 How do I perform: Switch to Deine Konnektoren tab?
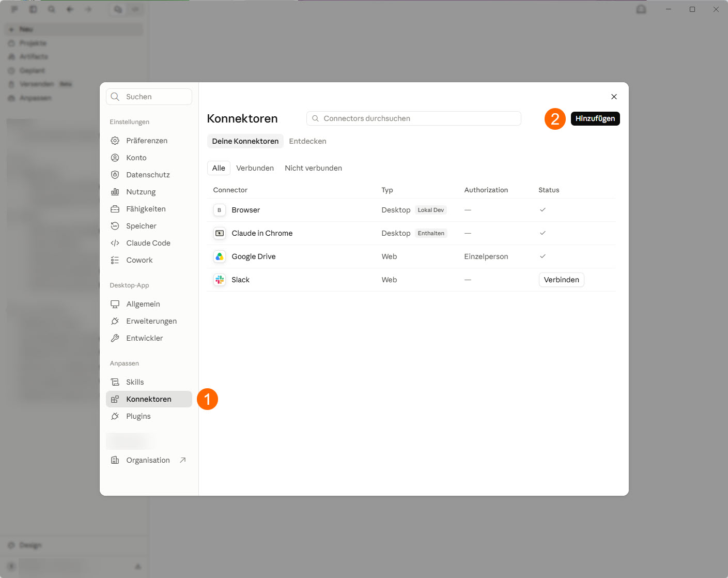[245, 141]
